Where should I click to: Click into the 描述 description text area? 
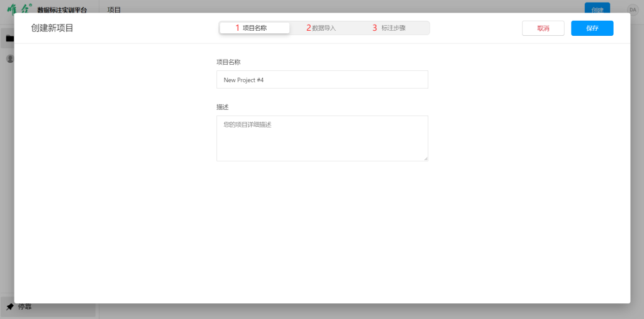tap(322, 138)
